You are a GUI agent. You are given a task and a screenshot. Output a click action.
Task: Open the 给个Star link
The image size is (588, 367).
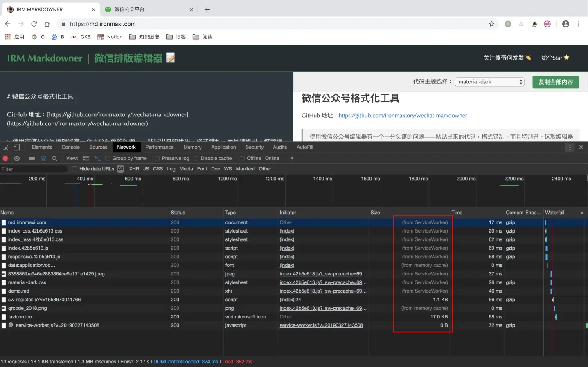[555, 58]
